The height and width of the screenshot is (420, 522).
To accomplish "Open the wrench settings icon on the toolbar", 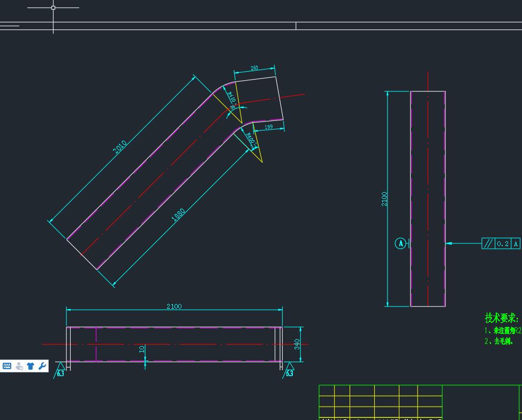I will [x=42, y=366].
